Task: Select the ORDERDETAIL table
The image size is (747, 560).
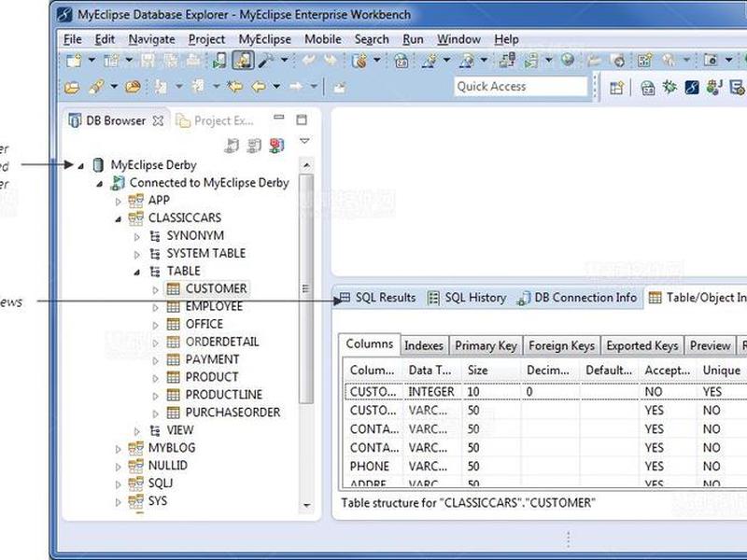Action: click(x=222, y=342)
